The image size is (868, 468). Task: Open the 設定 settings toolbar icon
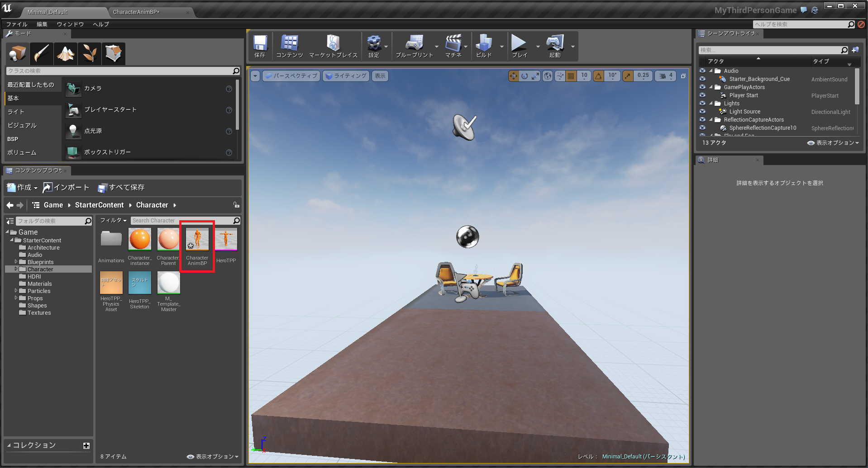click(x=374, y=46)
